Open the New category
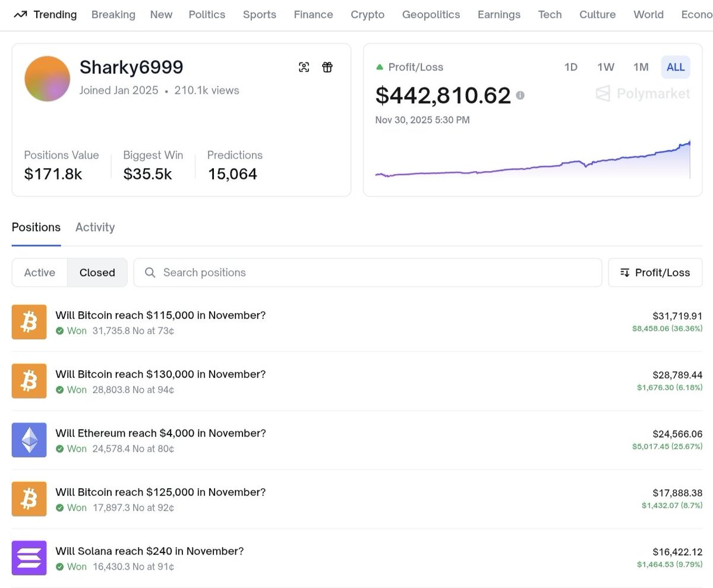This screenshot has width=713, height=588. tap(162, 14)
